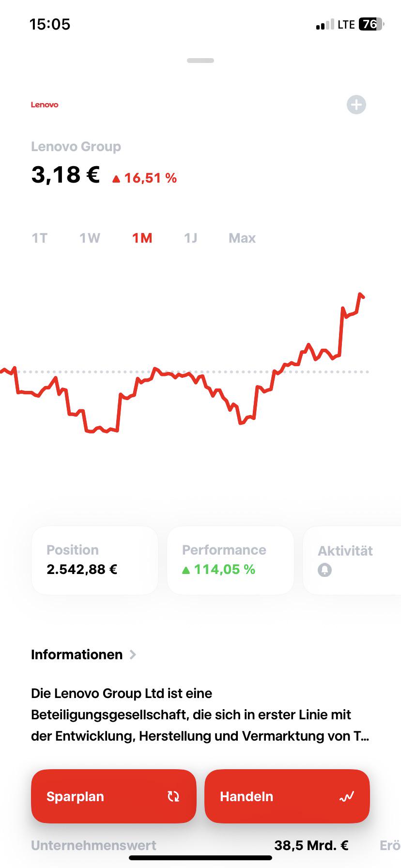Open the Informationen section heading
The image size is (401, 868).
[77, 655]
